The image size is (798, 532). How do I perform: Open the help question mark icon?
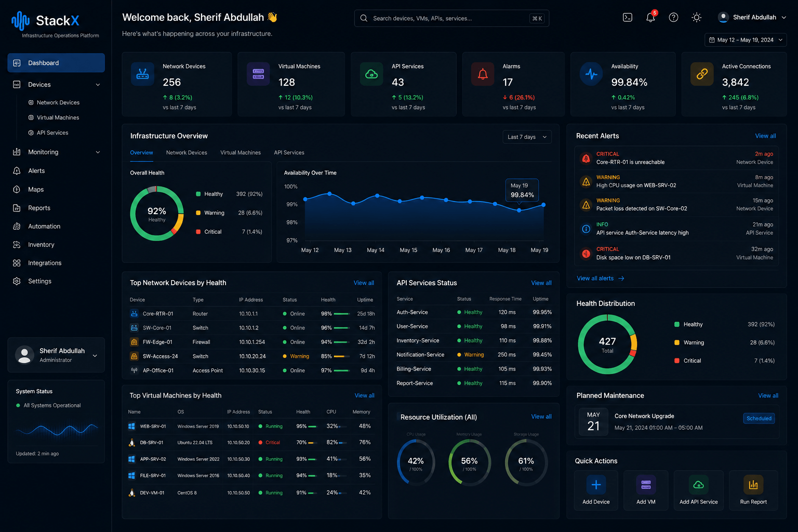(x=673, y=17)
